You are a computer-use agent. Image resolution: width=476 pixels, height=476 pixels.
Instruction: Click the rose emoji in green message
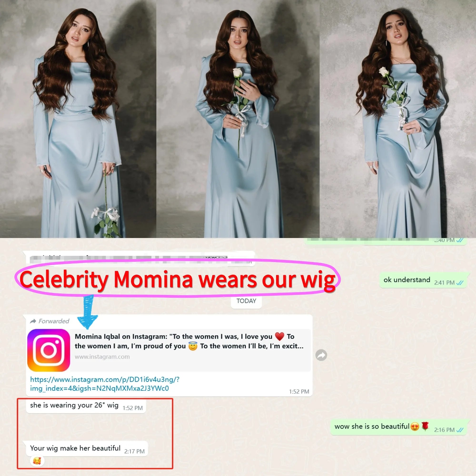pyautogui.click(x=425, y=426)
